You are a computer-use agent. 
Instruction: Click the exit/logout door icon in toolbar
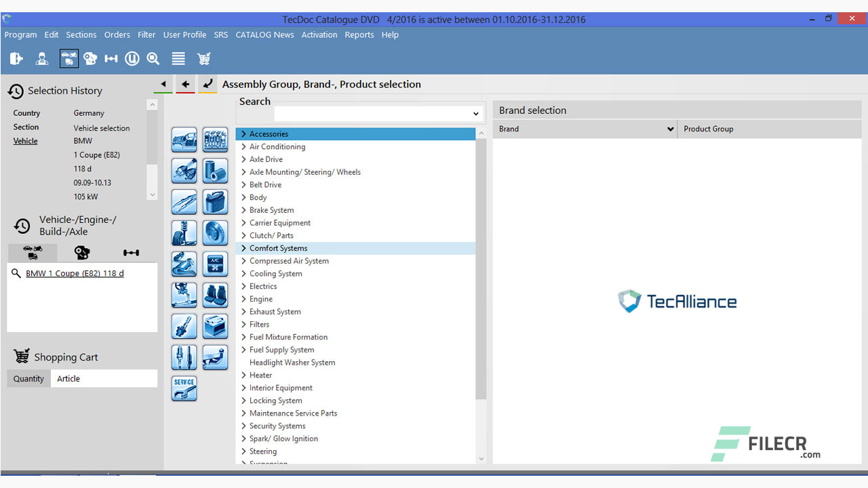(x=16, y=59)
